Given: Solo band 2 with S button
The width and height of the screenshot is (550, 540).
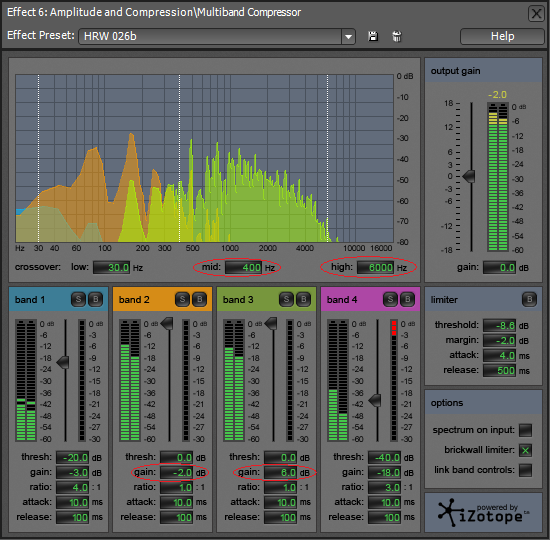Looking at the screenshot, I should click(182, 299).
